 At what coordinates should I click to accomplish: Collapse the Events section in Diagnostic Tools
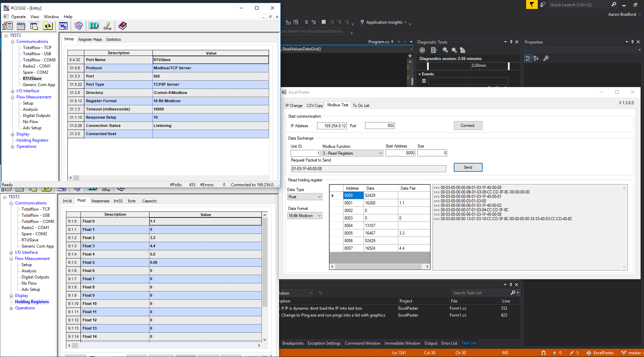(420, 74)
